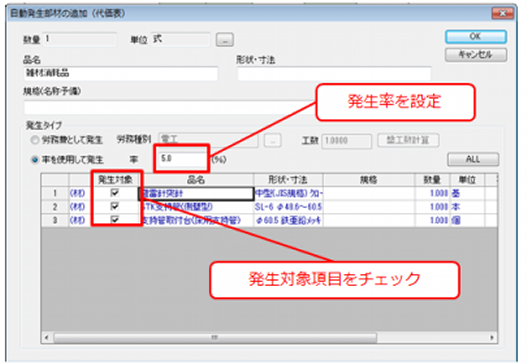Click the 品名 column header
The height and width of the screenshot is (364, 527).
[x=196, y=180]
